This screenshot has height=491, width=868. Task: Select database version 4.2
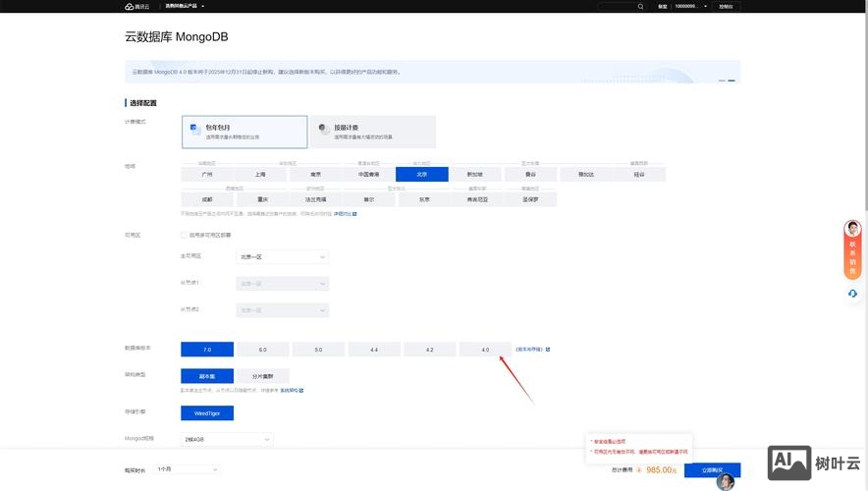pyautogui.click(x=429, y=350)
